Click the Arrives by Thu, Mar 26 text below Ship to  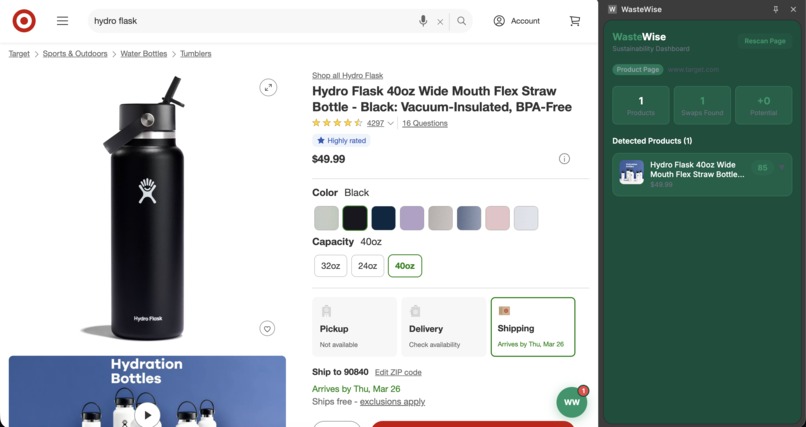[356, 389]
